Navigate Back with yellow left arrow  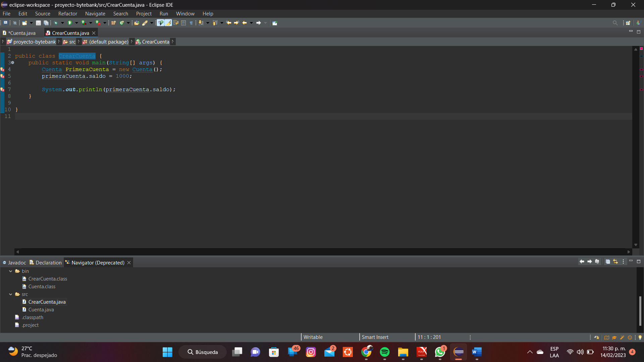coord(244,23)
